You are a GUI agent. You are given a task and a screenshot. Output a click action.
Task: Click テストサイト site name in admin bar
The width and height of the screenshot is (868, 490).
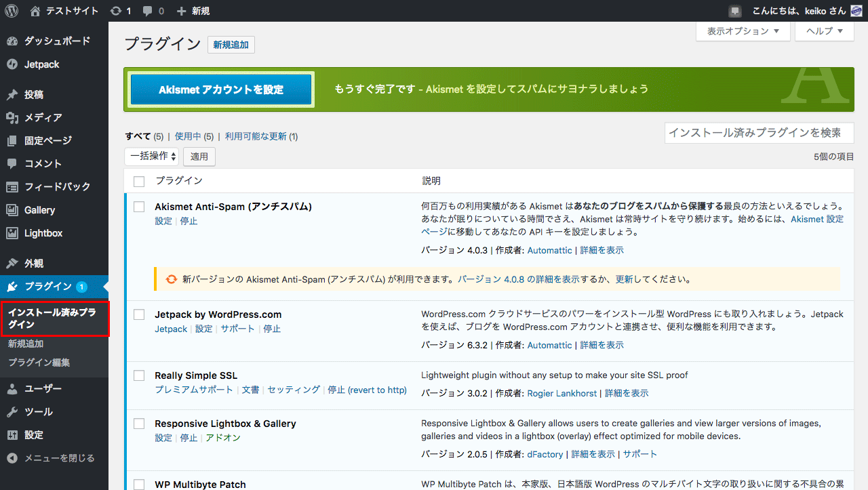click(x=72, y=11)
